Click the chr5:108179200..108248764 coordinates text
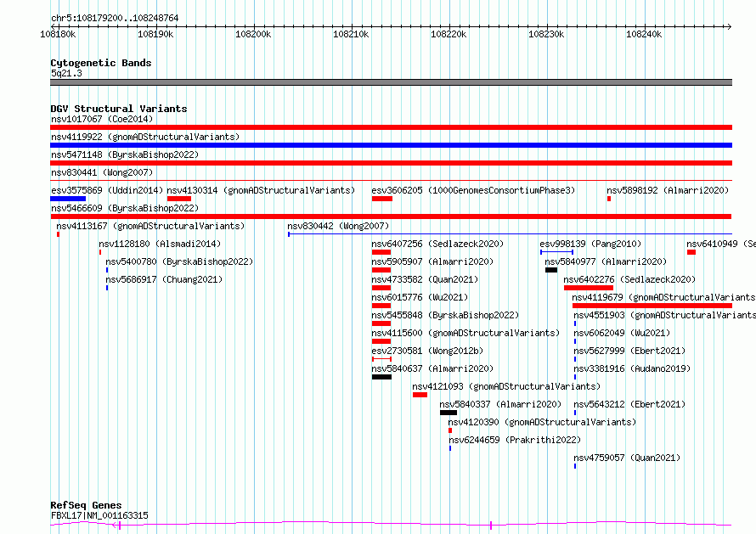The width and height of the screenshot is (756, 534). [115, 19]
